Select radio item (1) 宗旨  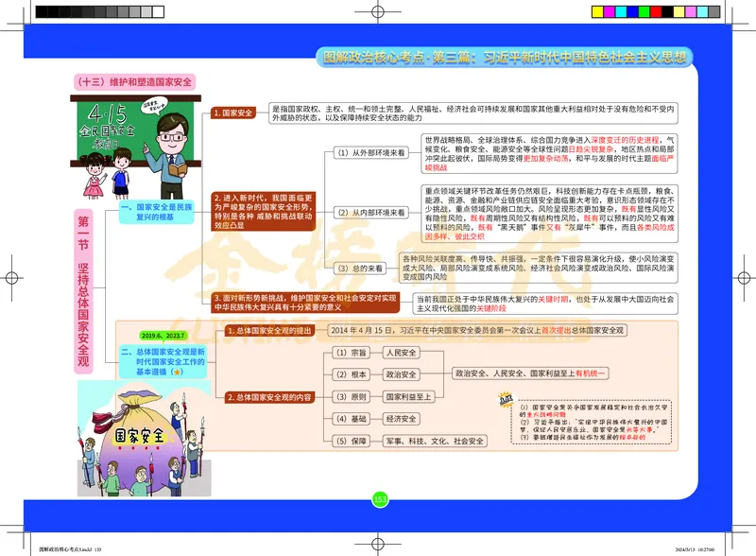tap(352, 352)
